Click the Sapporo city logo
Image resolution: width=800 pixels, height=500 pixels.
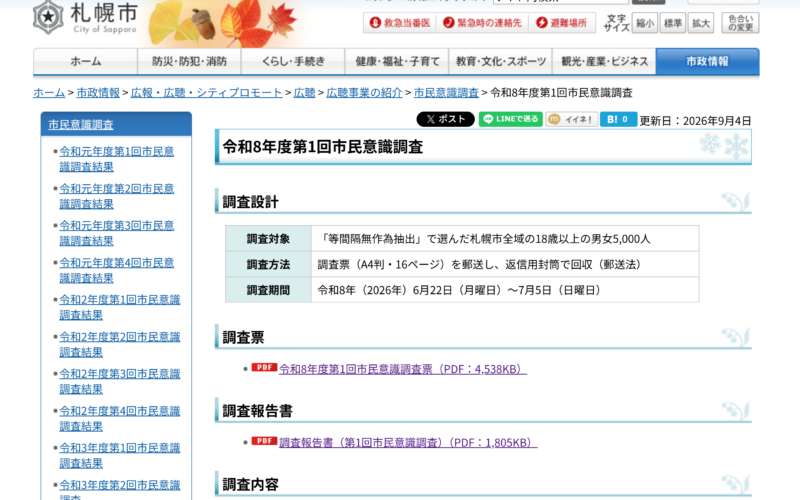tap(85, 18)
